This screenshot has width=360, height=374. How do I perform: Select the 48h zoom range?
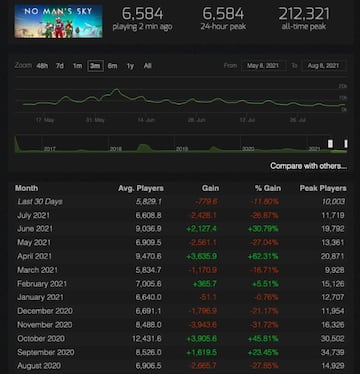[x=42, y=66]
